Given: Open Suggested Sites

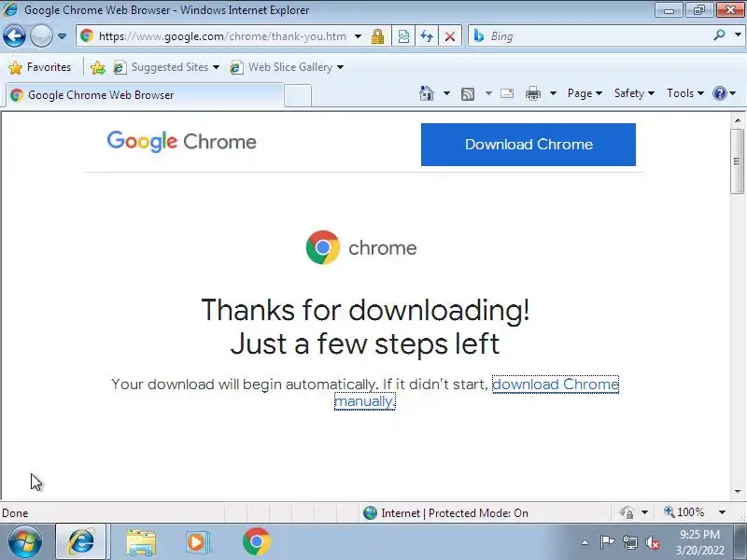Looking at the screenshot, I should [166, 67].
